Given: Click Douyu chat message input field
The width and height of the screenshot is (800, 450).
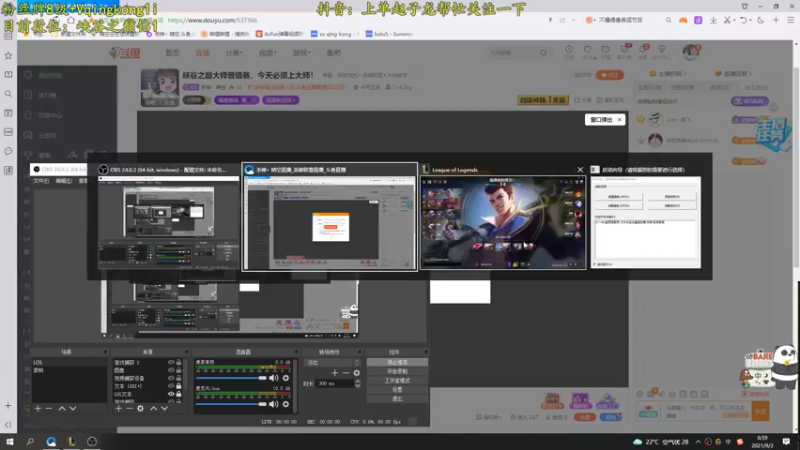Looking at the screenshot, I should 708,411.
